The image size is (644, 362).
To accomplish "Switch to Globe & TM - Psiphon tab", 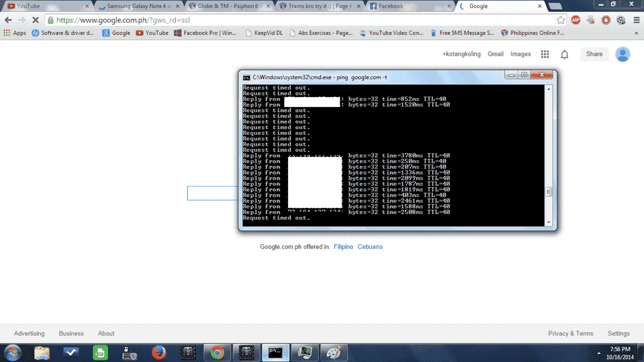I will click(228, 6).
